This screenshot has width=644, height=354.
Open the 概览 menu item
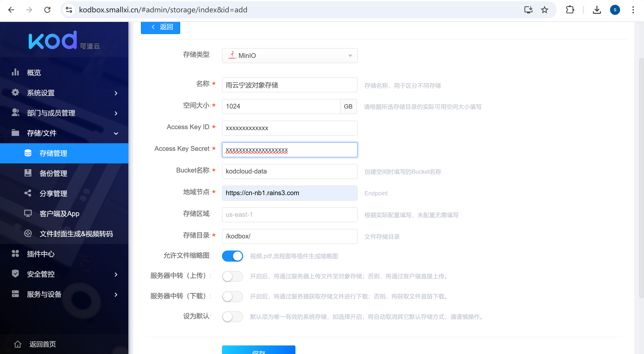64,73
